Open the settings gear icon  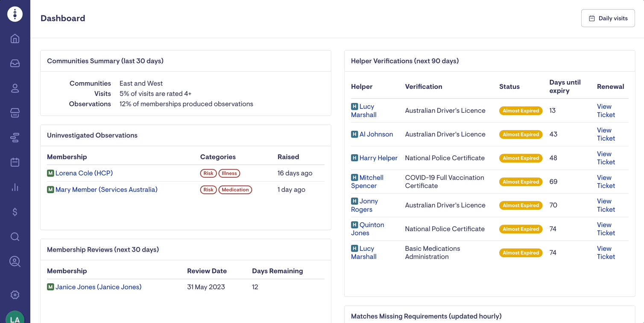tap(15, 295)
